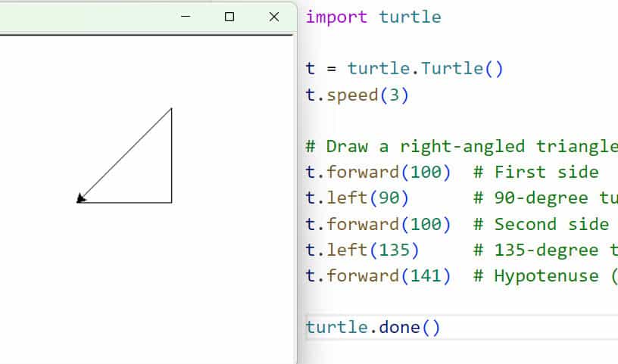
Task: Click the turtle.done() line
Action: pyautogui.click(x=373, y=328)
